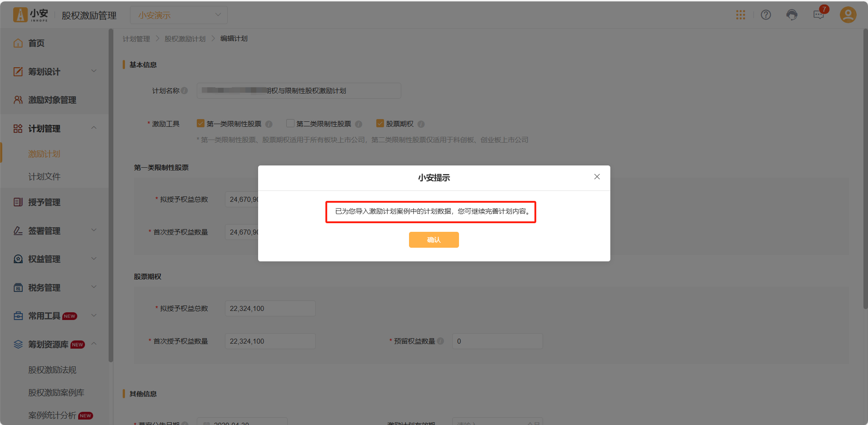
Task: Close the 小安提示 dialog
Action: pos(597,177)
